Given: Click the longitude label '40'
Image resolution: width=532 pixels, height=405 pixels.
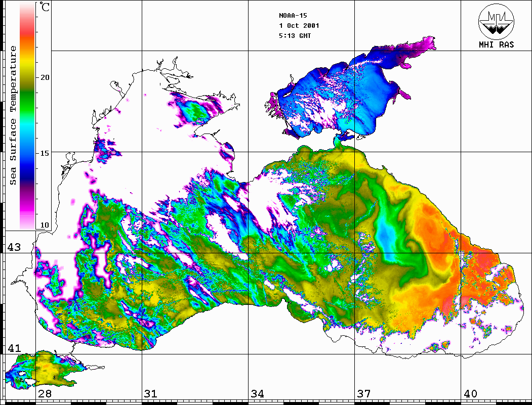Looking at the screenshot, I should 470,393.
